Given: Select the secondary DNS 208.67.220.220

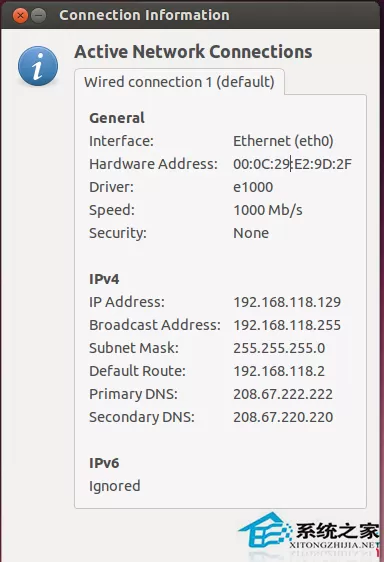Looking at the screenshot, I should coord(283,417).
